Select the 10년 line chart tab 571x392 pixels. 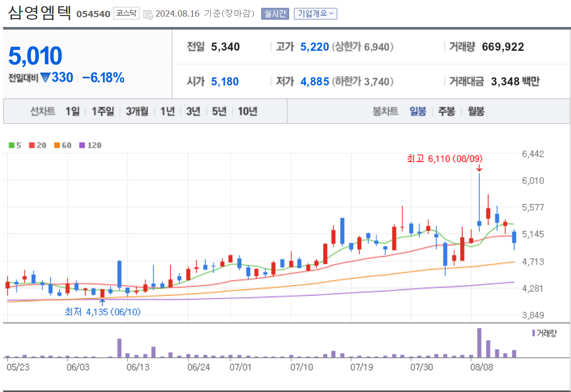click(x=248, y=111)
